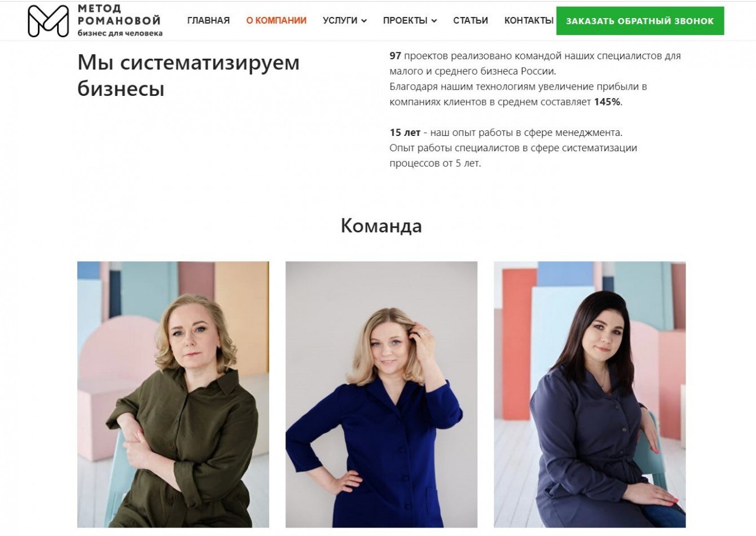The image size is (756, 536).
Task: Click the Метод Романовой logo text
Action: point(119,15)
